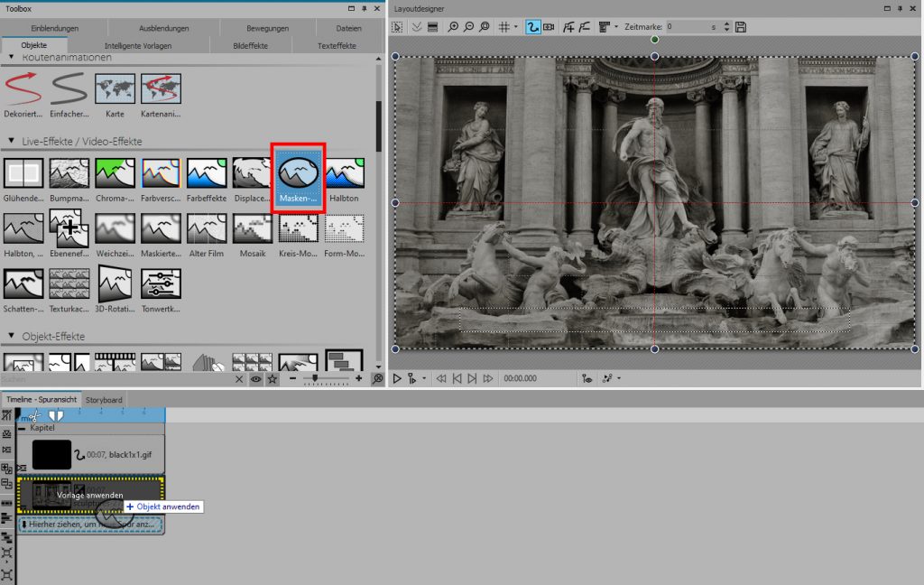Toggle motion path mode in Layoutdesigner

click(532, 27)
